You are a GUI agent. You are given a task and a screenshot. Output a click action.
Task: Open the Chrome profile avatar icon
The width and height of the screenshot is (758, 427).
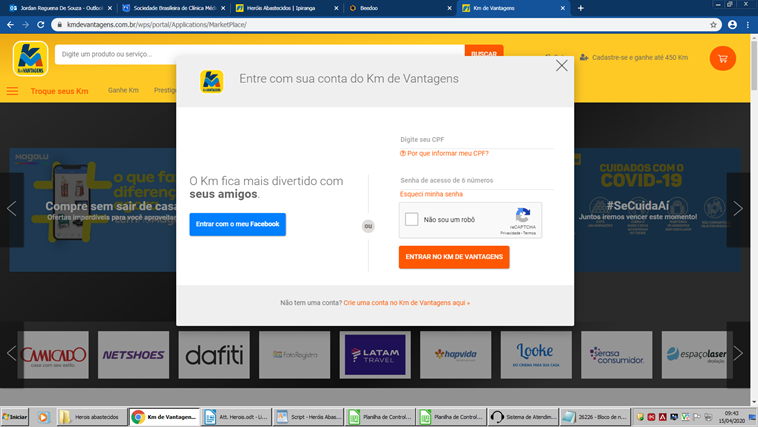tap(732, 25)
